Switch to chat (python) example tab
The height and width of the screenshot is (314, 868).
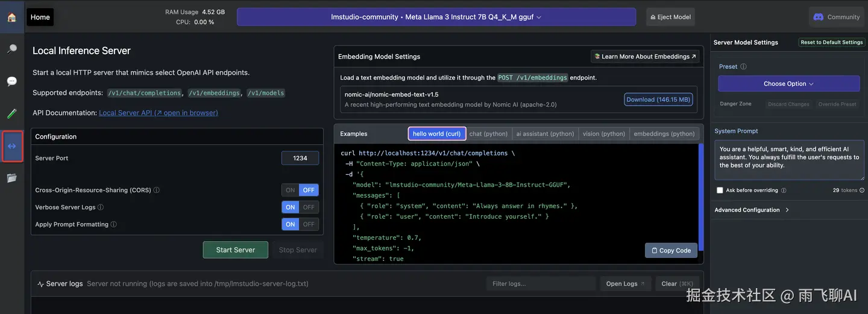(x=488, y=134)
